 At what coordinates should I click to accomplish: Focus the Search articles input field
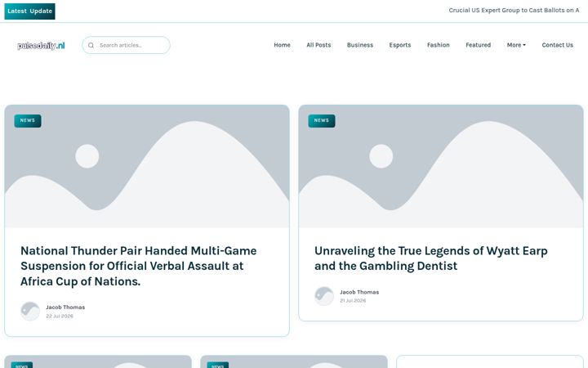[126, 45]
